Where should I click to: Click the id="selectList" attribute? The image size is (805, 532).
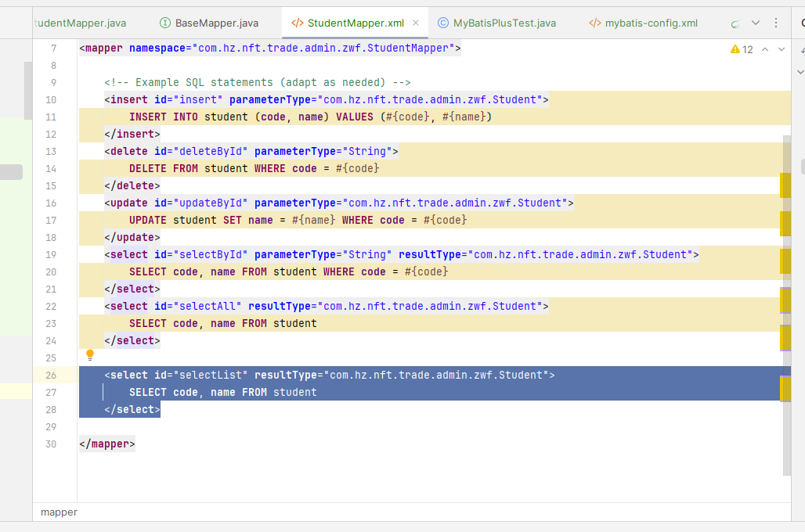tap(200, 375)
